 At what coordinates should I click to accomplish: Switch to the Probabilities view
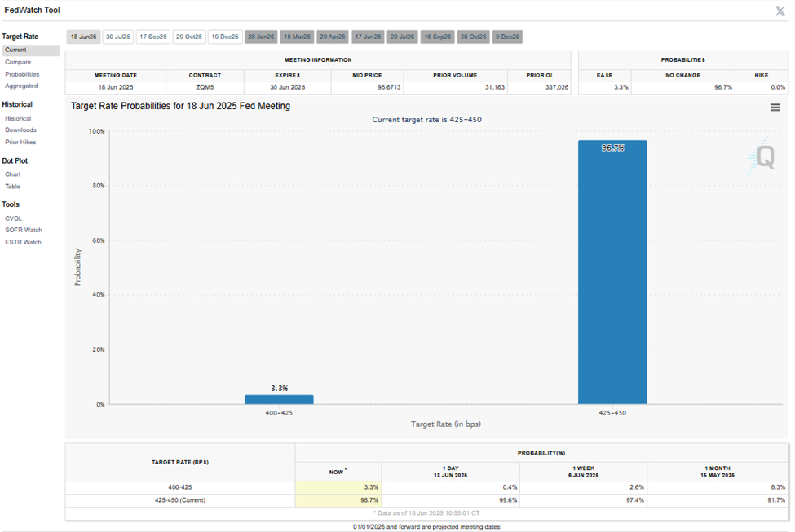(x=22, y=73)
